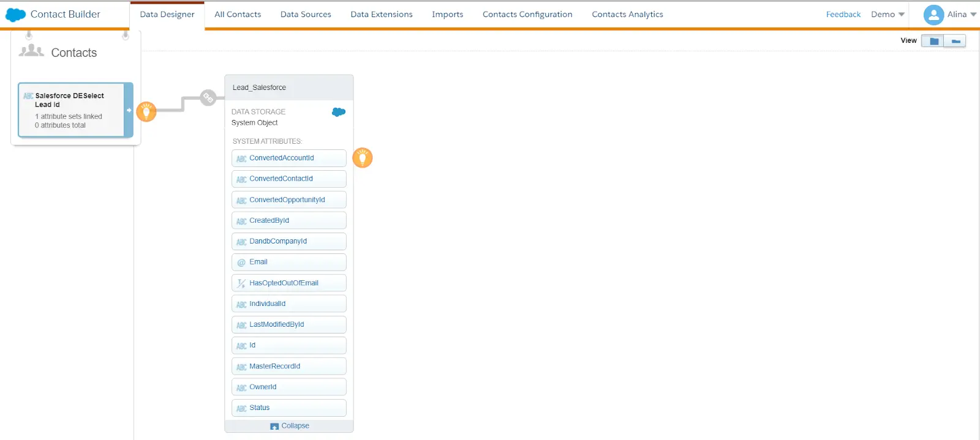This screenshot has height=440, width=980.
Task: Click the Contacts people icon
Action: pyautogui.click(x=31, y=51)
